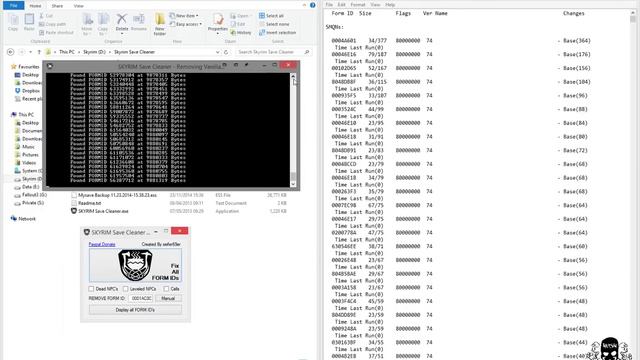Open Notepad Edit menu

(x=341, y=5)
